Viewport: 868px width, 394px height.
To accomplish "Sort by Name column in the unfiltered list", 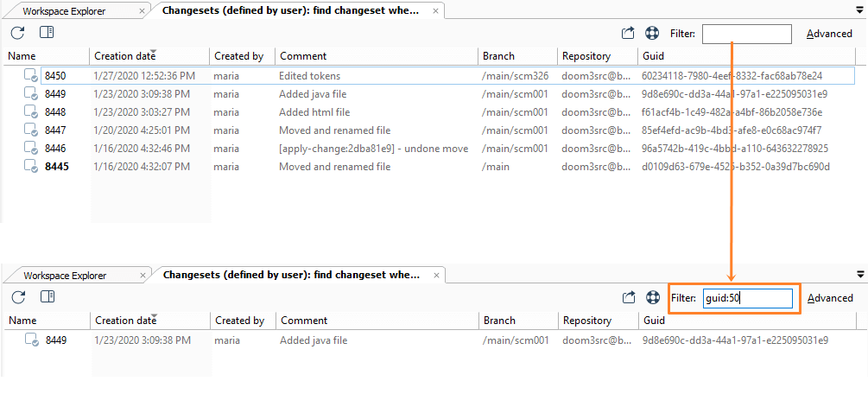I will [22, 56].
